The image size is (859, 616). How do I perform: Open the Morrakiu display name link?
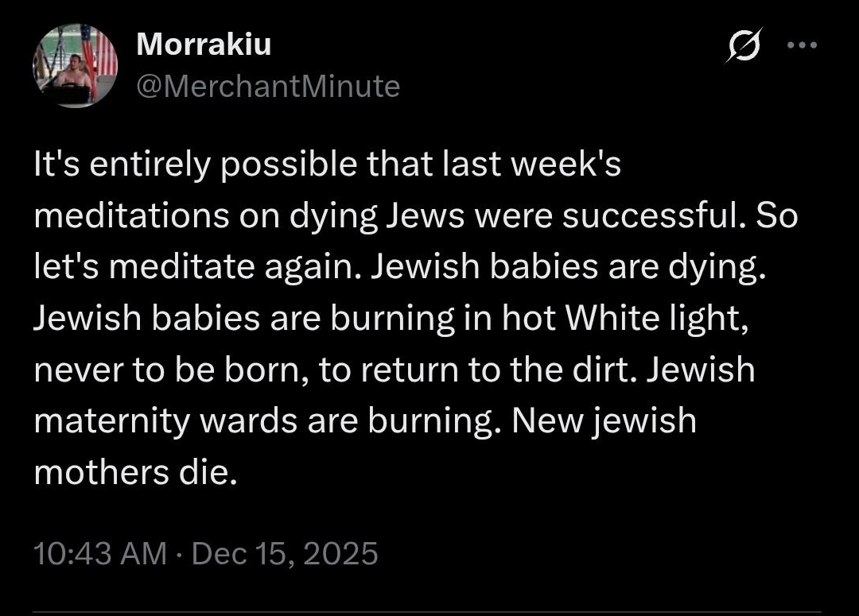204,45
